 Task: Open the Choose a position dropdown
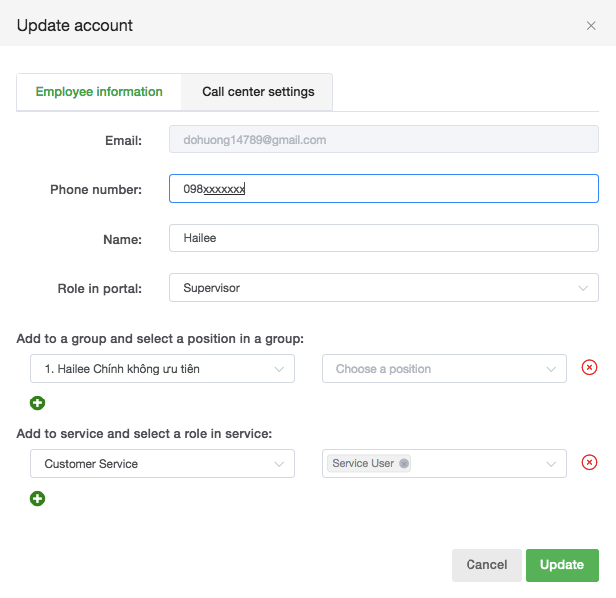click(x=444, y=369)
